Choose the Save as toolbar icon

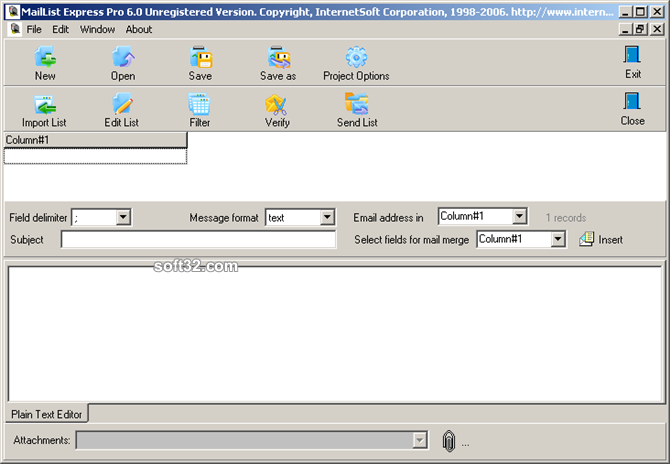(278, 63)
